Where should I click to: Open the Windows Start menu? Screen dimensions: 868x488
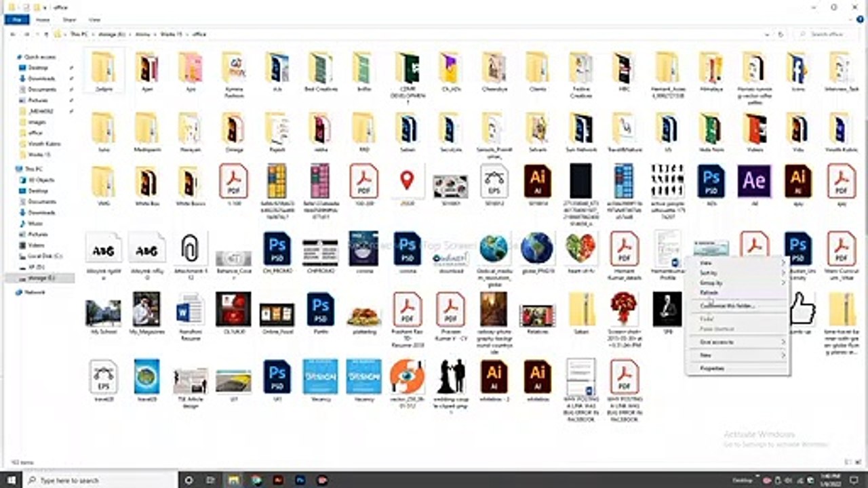click(12, 480)
